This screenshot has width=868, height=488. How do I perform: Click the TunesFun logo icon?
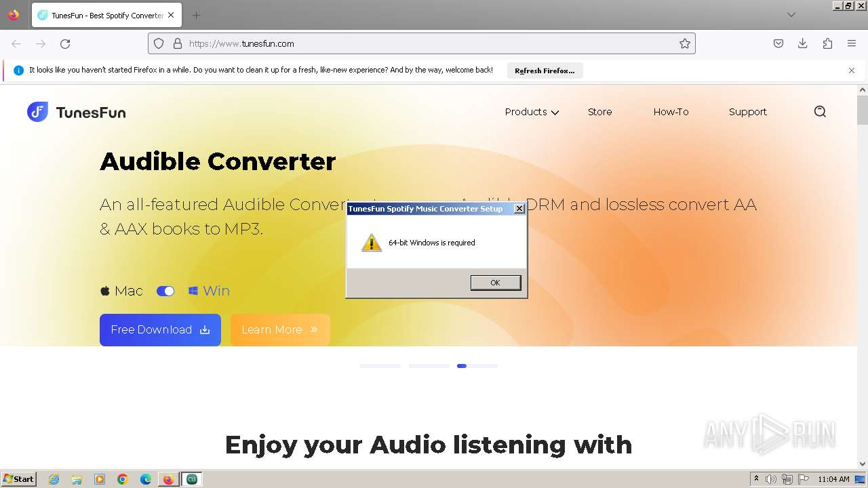point(37,112)
